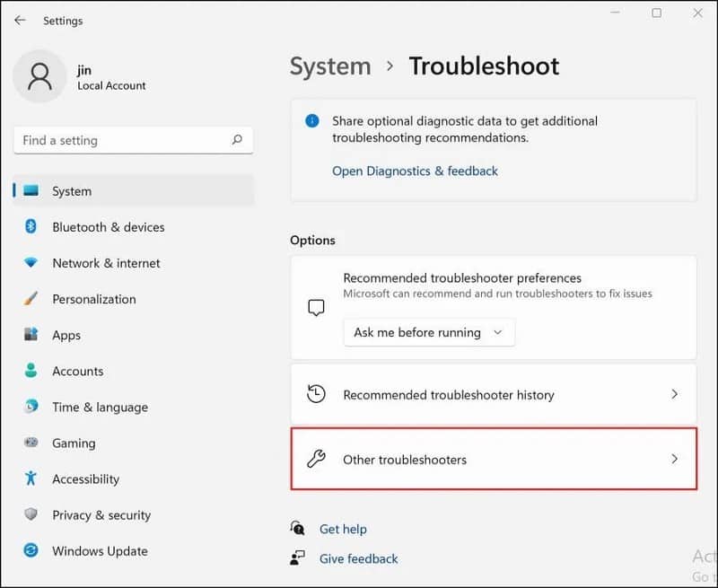
Task: Select the Apps icon in sidebar
Action: tap(29, 335)
